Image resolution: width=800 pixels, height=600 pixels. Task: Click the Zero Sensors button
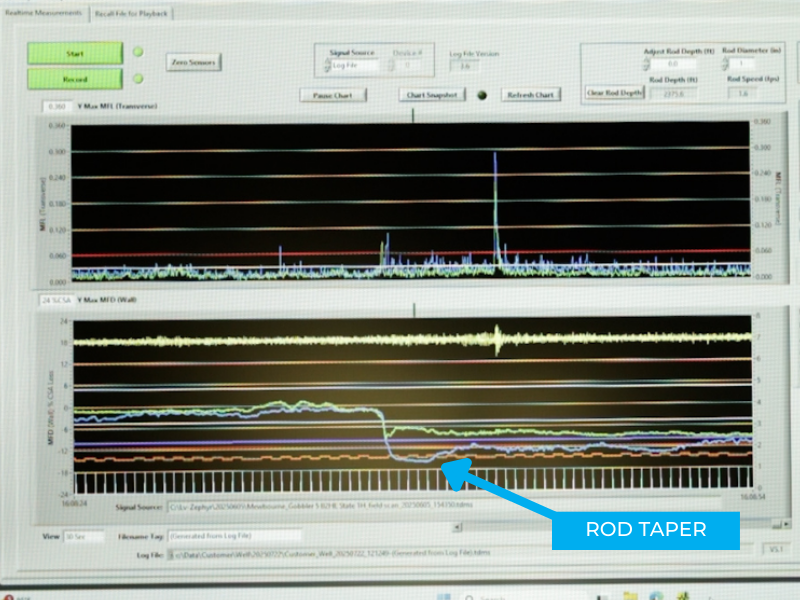tap(193, 62)
